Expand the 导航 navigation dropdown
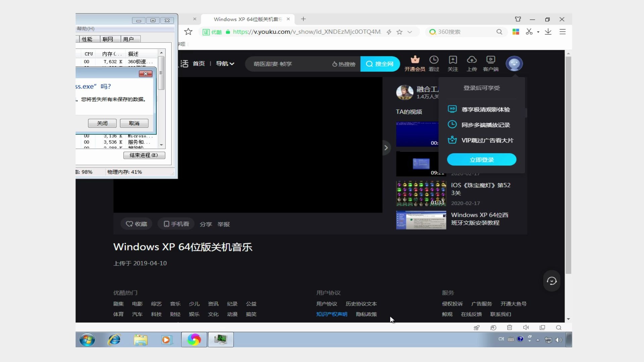644x362 pixels. click(225, 64)
